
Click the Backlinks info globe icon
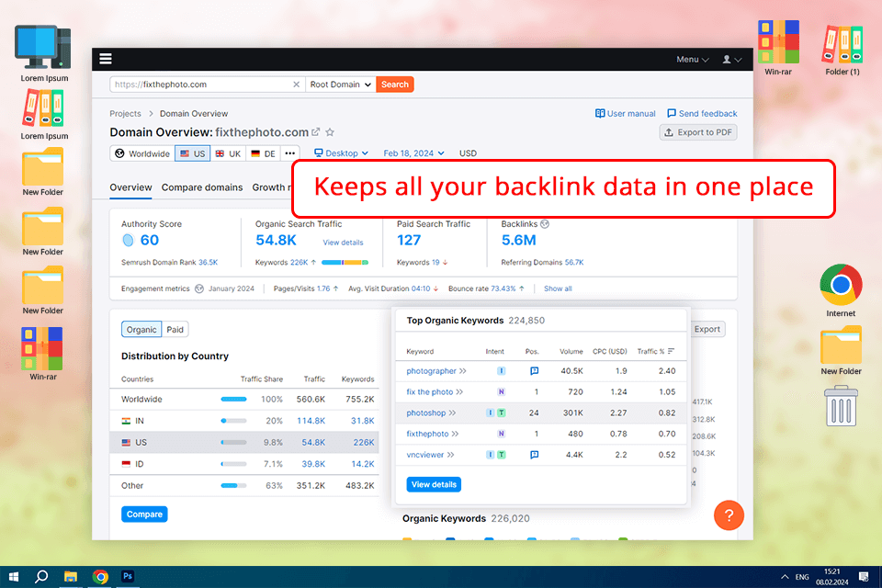[x=545, y=224]
